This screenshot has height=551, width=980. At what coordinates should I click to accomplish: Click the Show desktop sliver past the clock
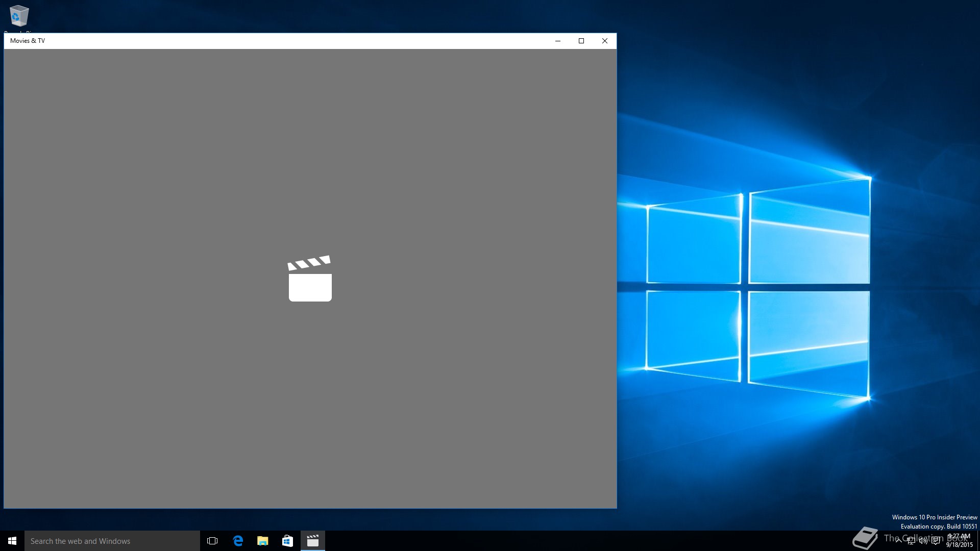pyautogui.click(x=978, y=541)
